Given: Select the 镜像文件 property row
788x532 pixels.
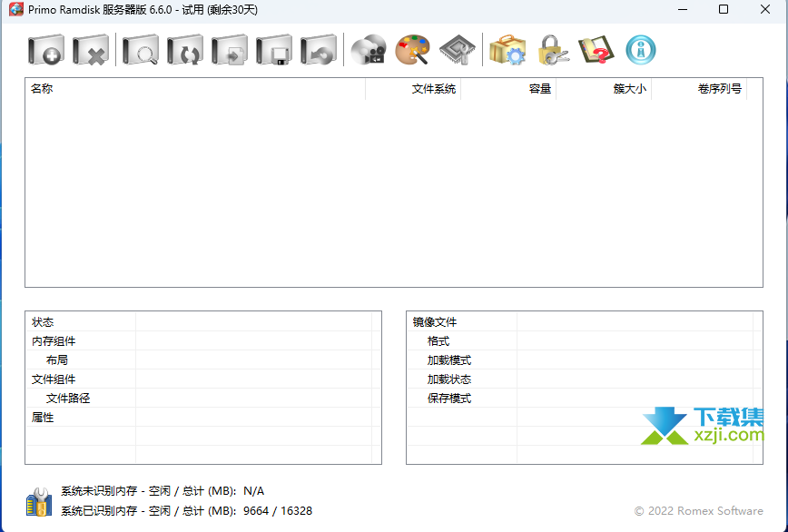Looking at the screenshot, I should coord(585,321).
